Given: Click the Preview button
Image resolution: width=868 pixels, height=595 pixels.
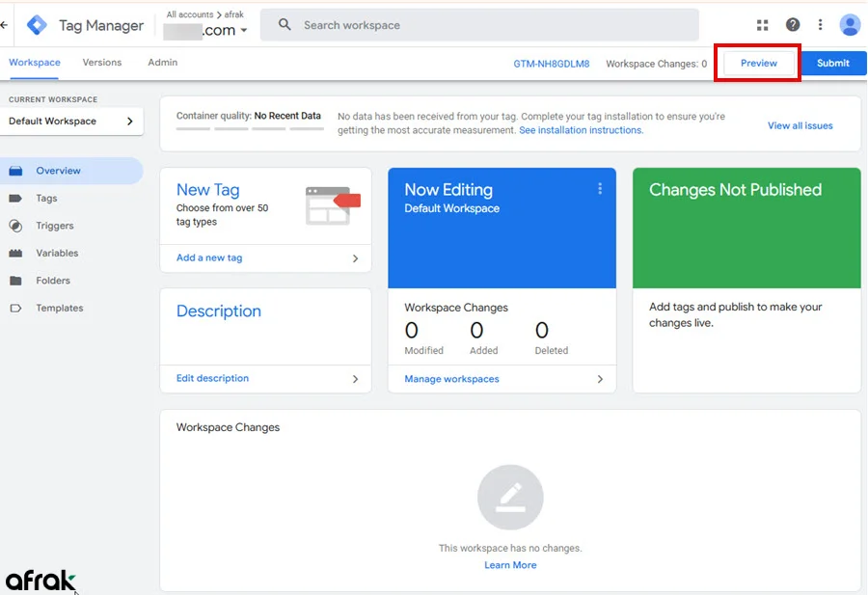Looking at the screenshot, I should [759, 64].
